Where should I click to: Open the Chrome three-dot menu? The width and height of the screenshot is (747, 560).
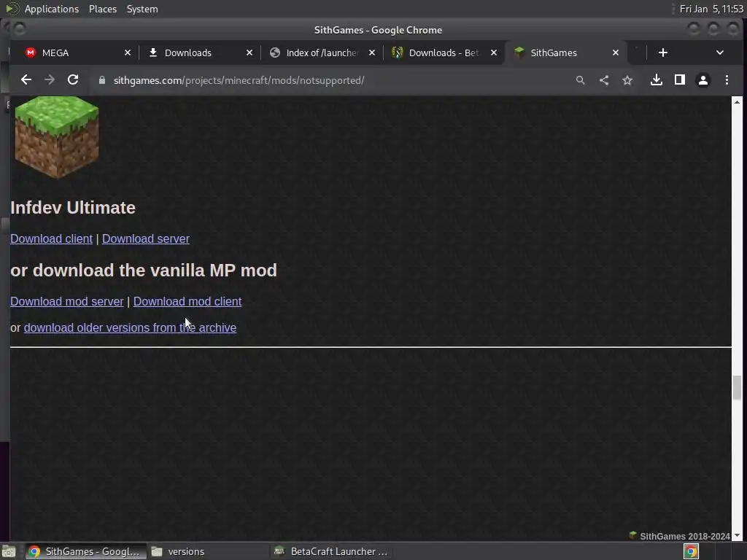[727, 80]
